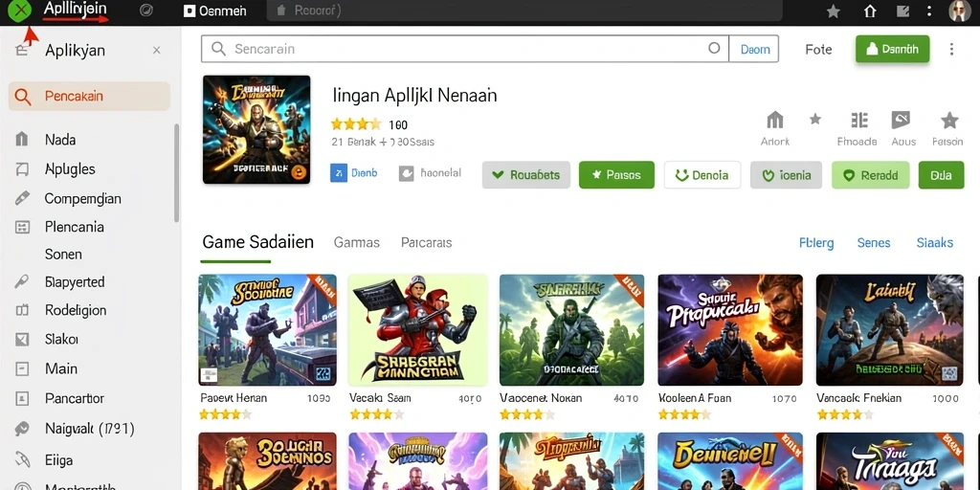Switch to the Game Sadaiien tab

(258, 242)
